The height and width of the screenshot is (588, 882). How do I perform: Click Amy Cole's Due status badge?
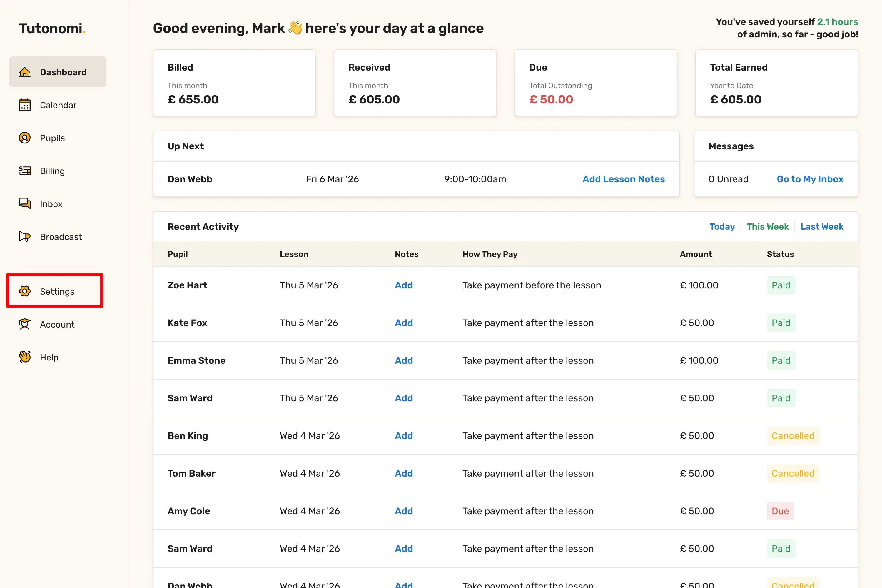click(780, 511)
